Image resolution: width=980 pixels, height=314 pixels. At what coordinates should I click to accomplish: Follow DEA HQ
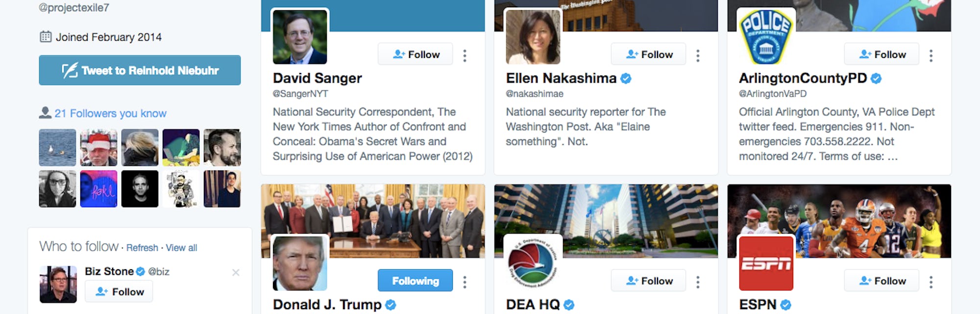pos(648,281)
